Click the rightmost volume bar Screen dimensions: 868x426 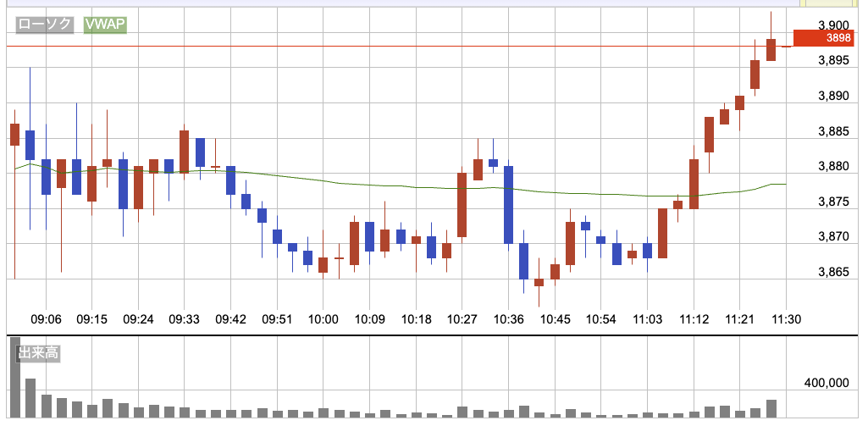(771, 408)
